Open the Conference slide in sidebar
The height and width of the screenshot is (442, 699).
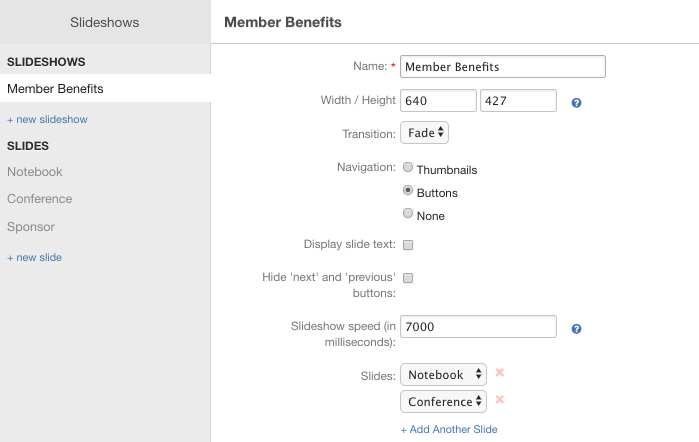coord(40,199)
